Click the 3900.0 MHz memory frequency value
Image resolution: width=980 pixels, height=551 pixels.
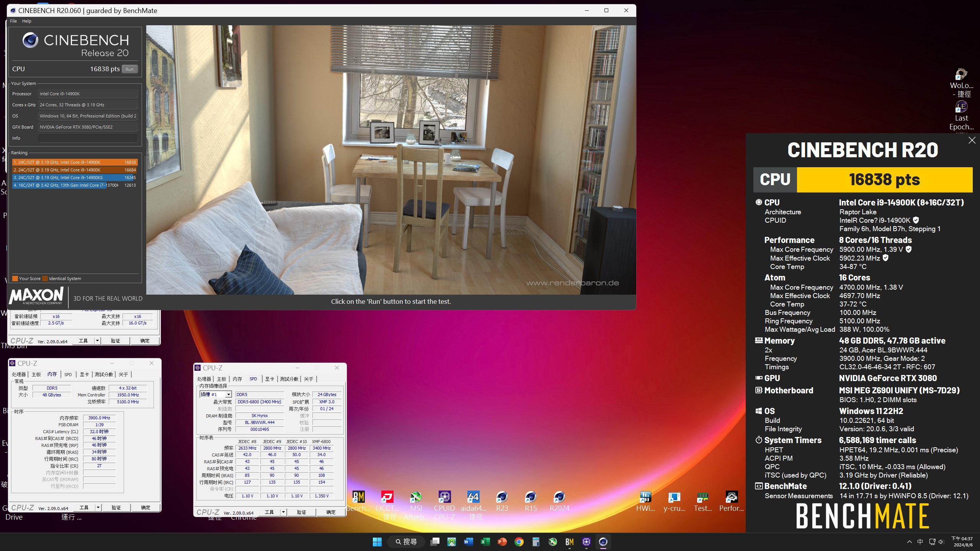pos(99,418)
